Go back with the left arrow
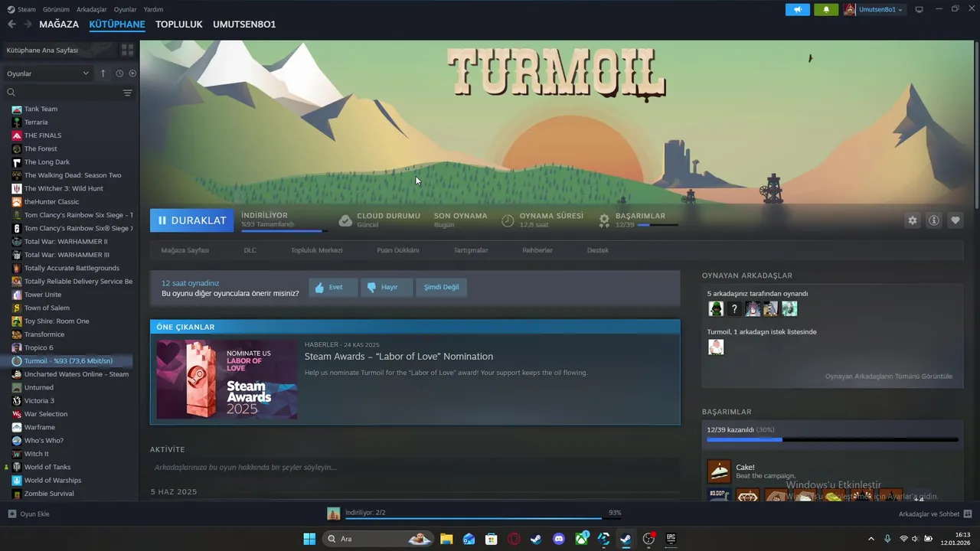Screen dimensions: 980x551 (x=11, y=24)
